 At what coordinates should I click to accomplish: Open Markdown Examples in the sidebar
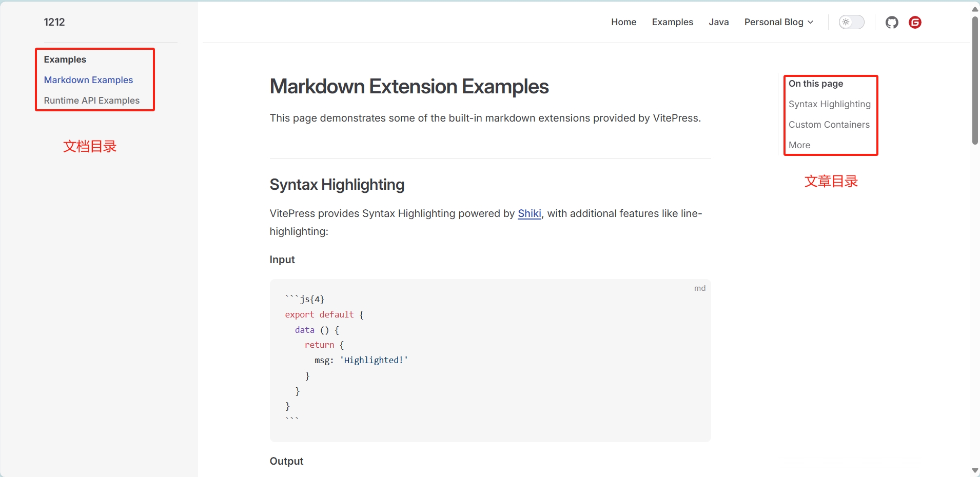point(88,80)
